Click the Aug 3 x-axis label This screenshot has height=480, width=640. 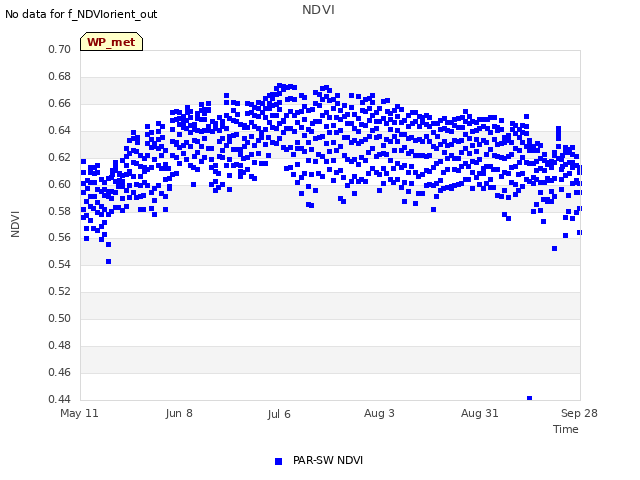coord(379,413)
